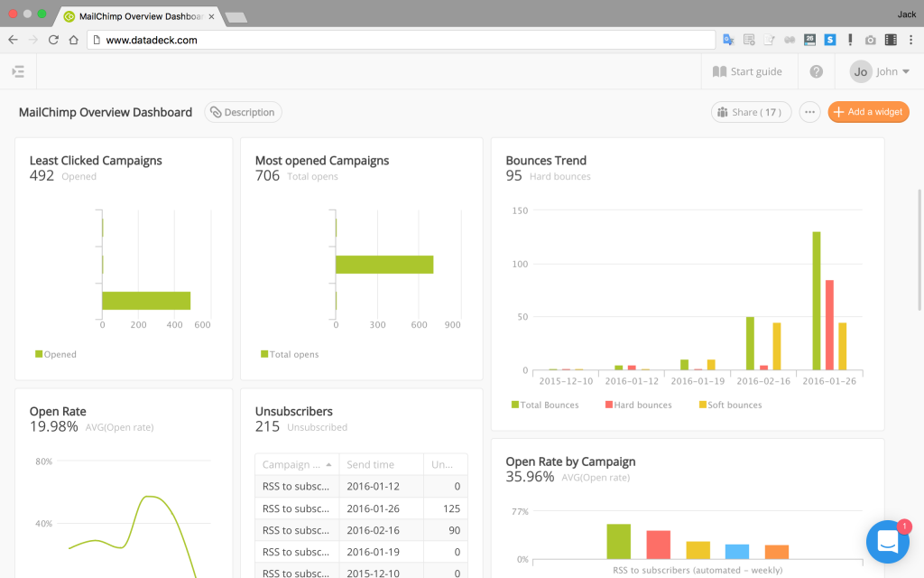Click the glasses extension icon
This screenshot has height=578, width=924.
[x=790, y=40]
